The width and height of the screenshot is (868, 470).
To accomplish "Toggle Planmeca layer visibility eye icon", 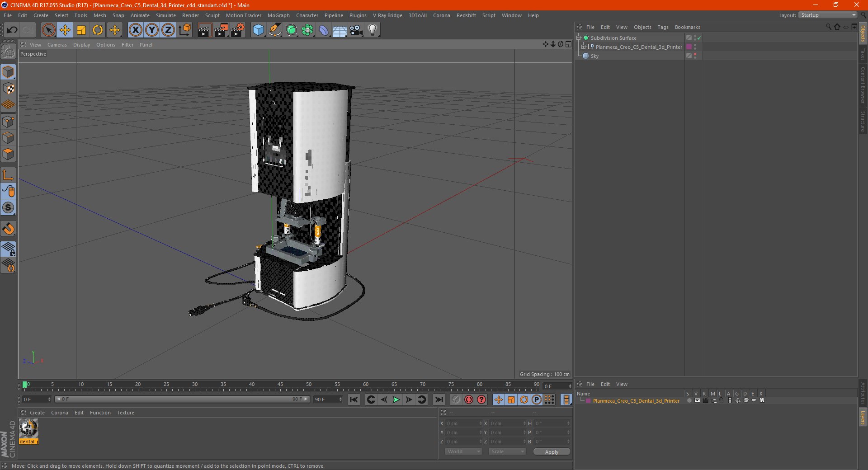I will tap(697, 400).
